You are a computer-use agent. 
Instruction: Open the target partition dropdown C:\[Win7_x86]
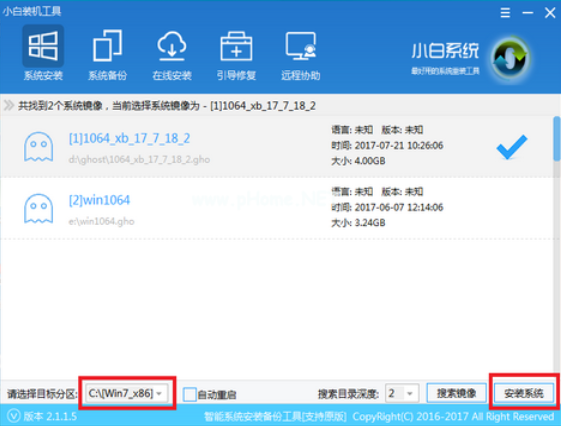click(x=127, y=393)
